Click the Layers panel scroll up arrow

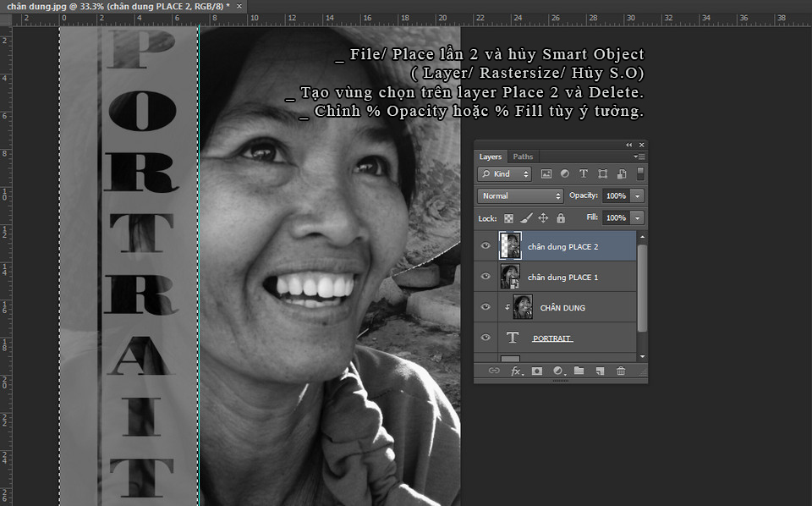pos(642,237)
